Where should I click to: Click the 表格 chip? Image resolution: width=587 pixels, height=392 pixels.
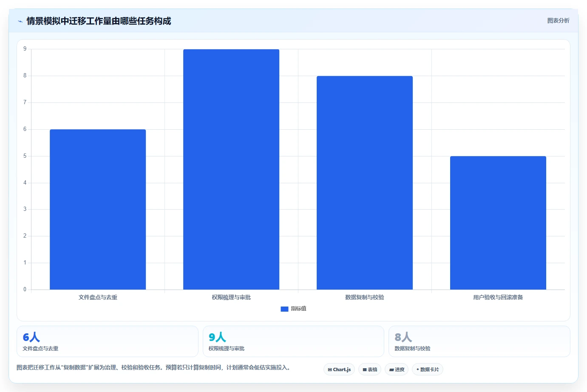pos(370,369)
